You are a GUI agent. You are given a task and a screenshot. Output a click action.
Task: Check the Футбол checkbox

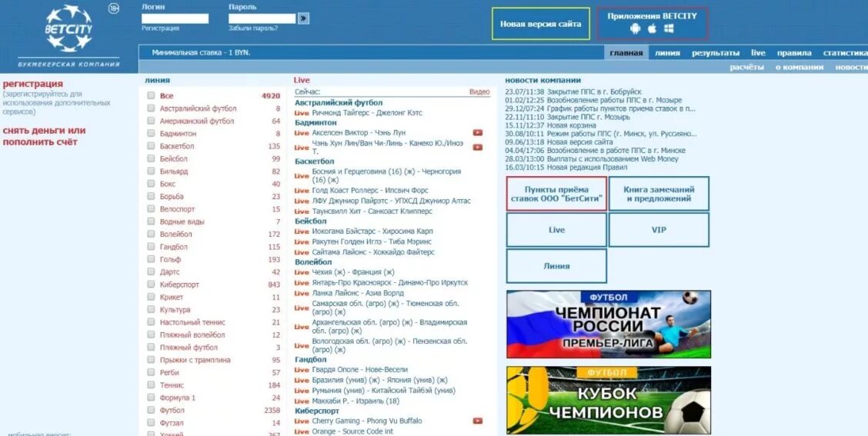coord(151,410)
